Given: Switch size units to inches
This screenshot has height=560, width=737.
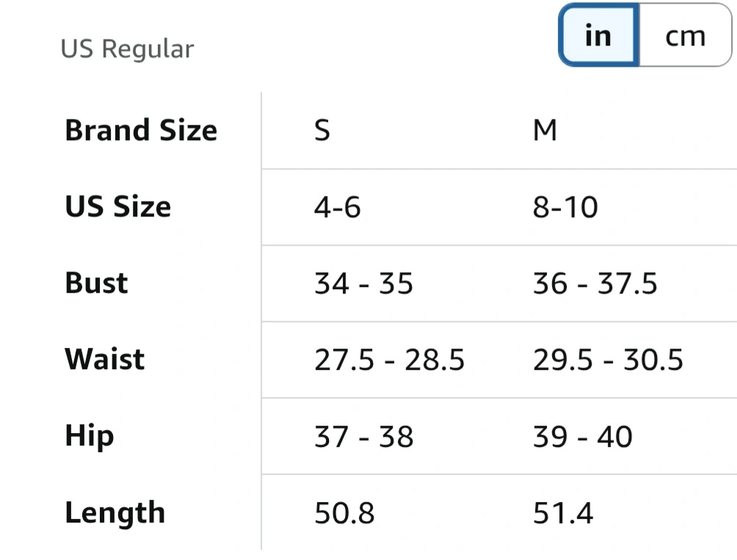Looking at the screenshot, I should [x=598, y=35].
